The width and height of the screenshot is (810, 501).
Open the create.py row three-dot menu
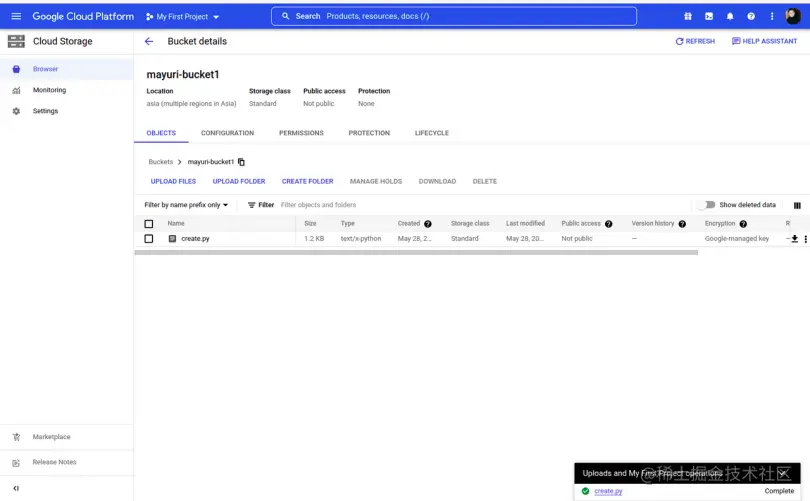[x=805, y=239]
